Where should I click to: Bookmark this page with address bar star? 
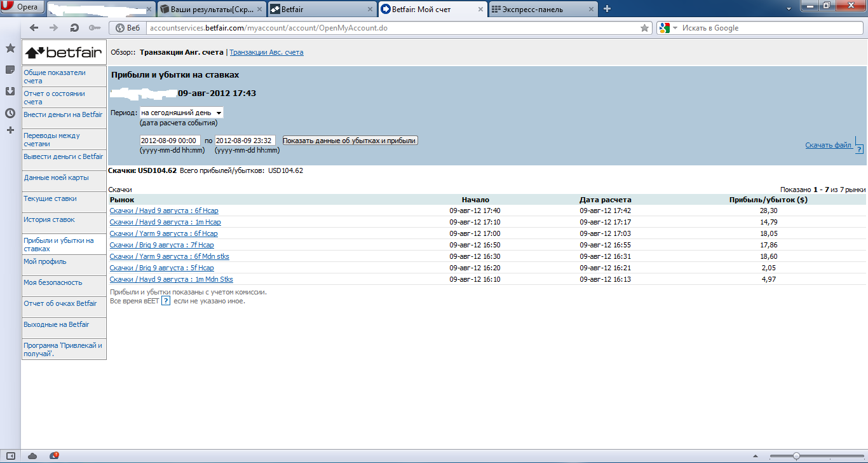coord(644,28)
